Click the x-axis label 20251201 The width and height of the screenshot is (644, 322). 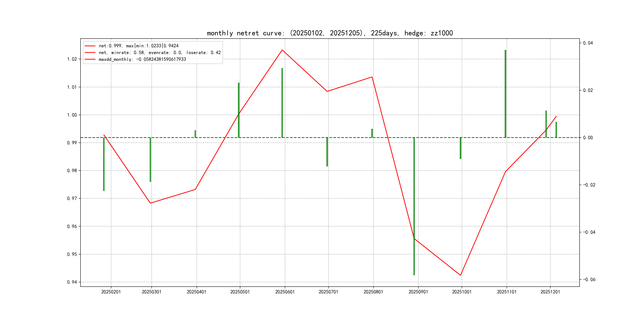coord(550,292)
